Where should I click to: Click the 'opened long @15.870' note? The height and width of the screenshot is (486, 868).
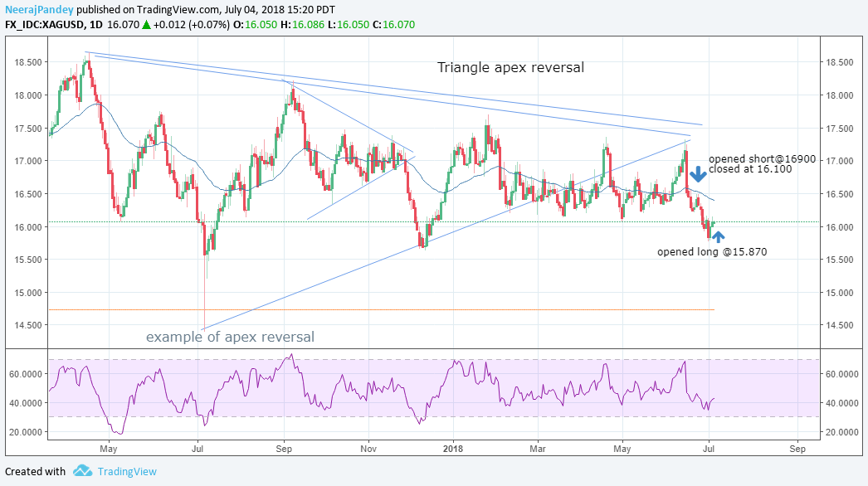click(x=712, y=252)
